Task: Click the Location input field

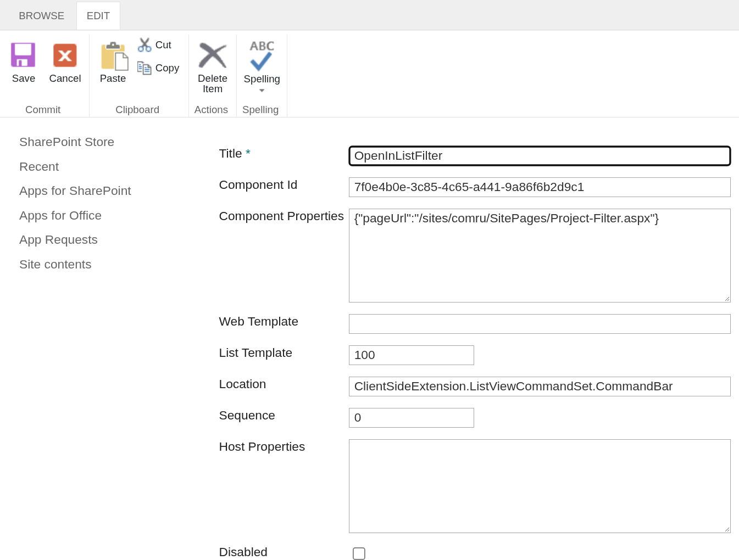Action: tap(540, 387)
